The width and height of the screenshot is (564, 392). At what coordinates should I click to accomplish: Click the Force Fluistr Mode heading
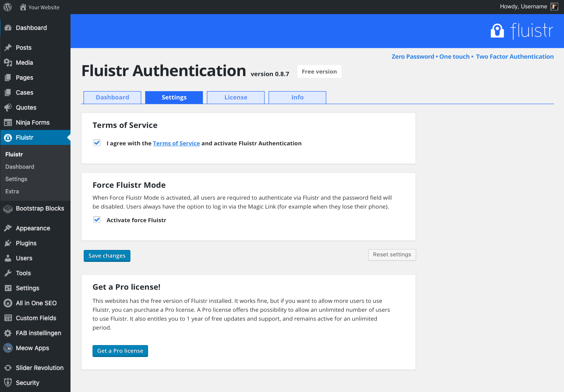pyautogui.click(x=129, y=185)
